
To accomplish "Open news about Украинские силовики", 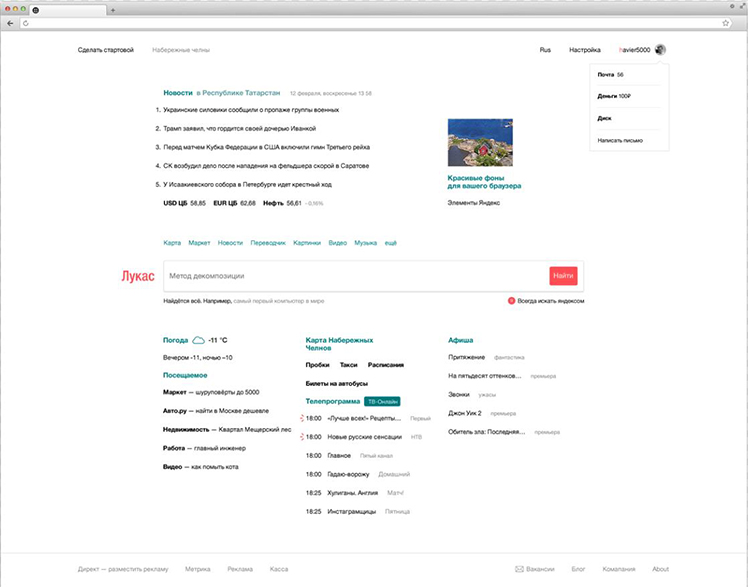I will click(x=251, y=110).
